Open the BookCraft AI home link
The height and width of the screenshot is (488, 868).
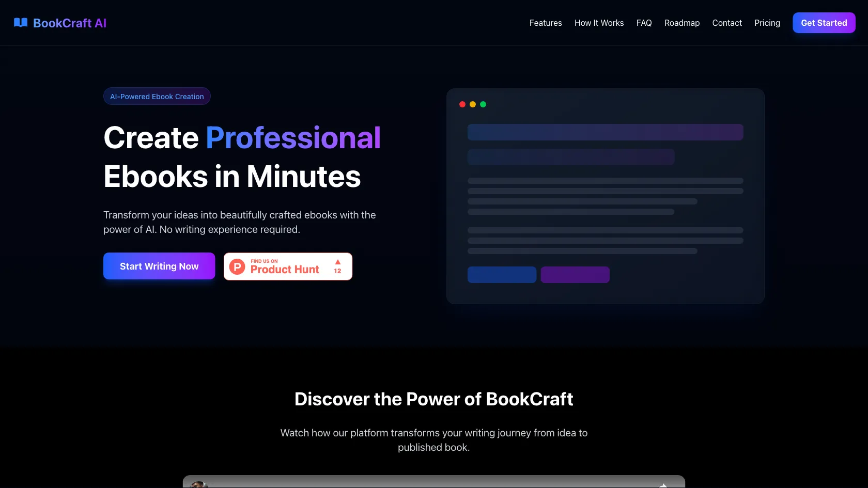60,23
